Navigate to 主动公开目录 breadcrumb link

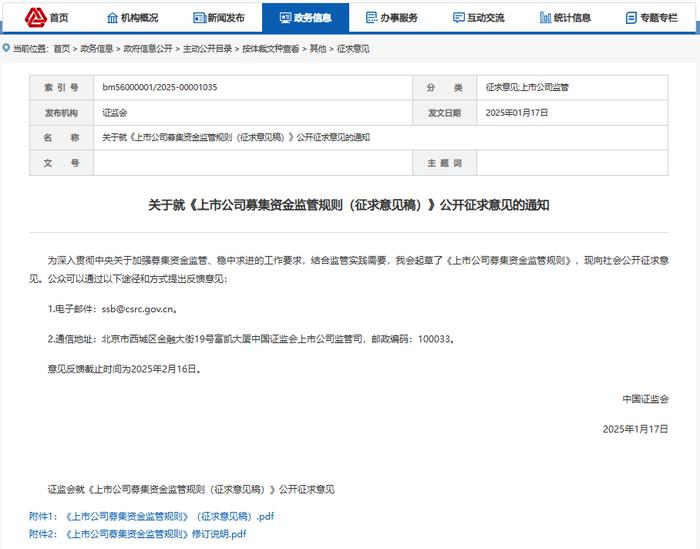tap(207, 49)
